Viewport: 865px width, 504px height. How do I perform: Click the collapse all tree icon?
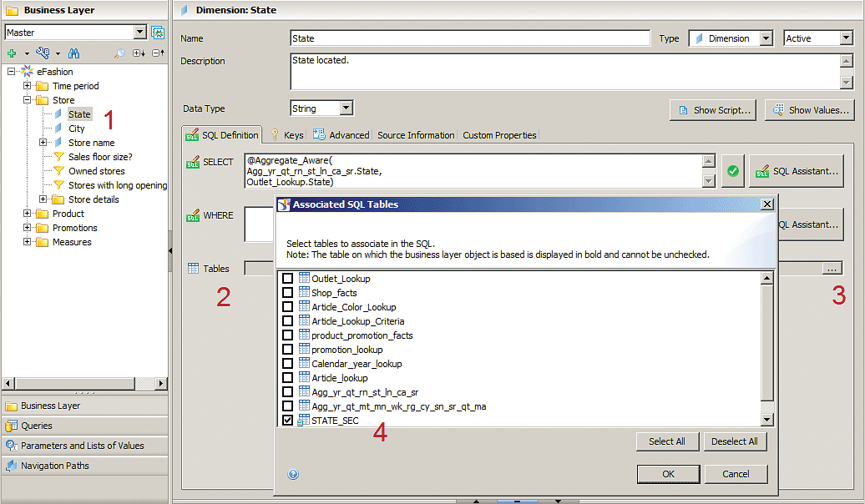158,53
